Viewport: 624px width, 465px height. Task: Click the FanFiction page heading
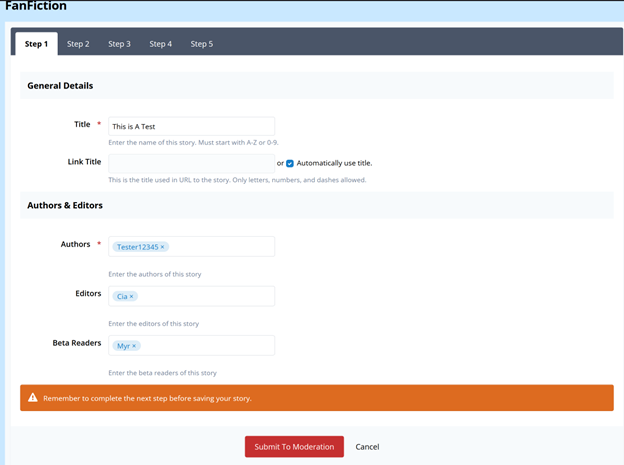pos(36,7)
